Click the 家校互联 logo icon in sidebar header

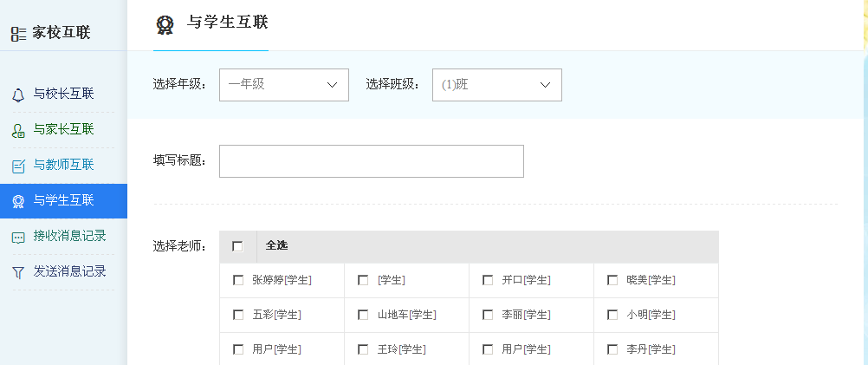[18, 34]
